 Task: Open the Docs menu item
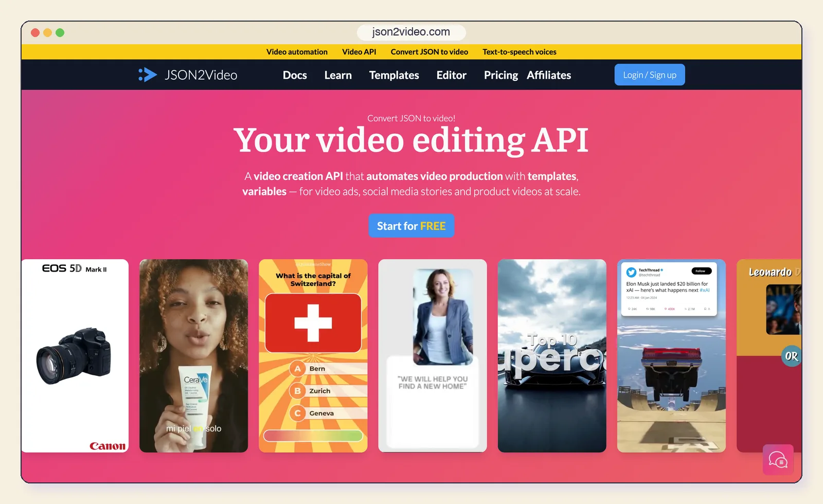[295, 75]
